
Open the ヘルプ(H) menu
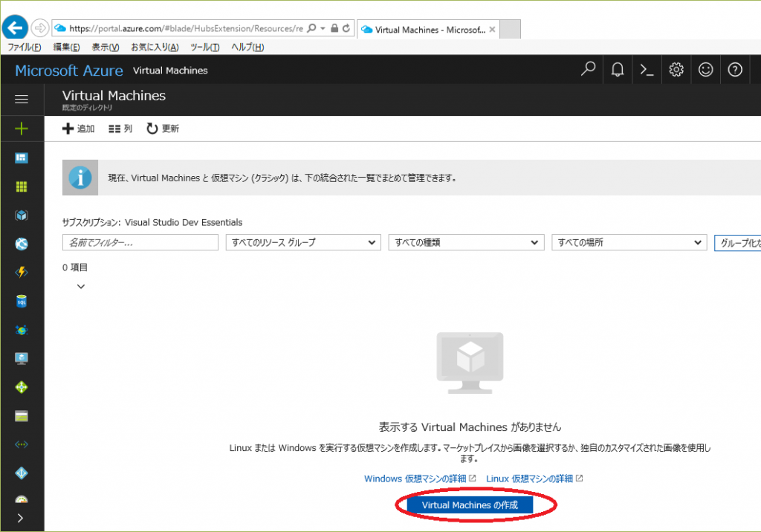[x=247, y=47]
